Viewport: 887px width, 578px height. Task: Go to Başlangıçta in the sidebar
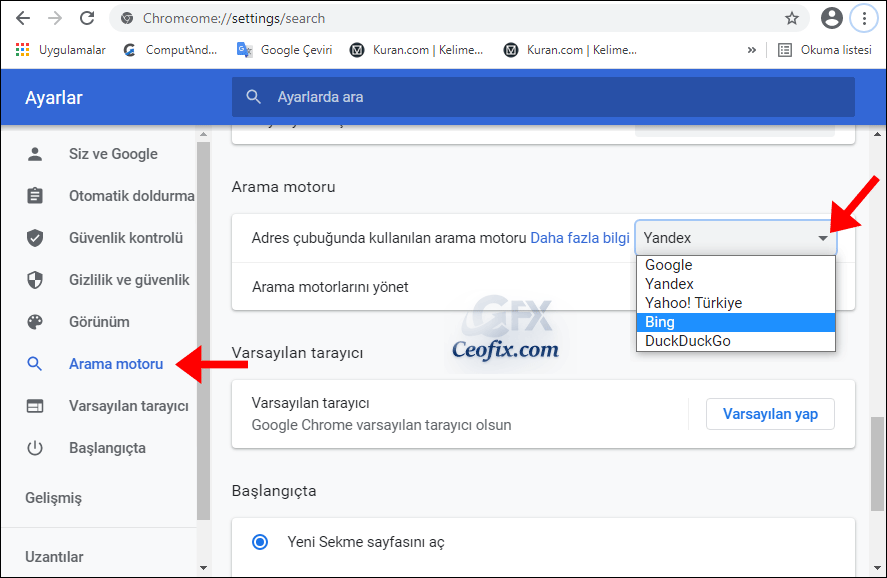point(107,447)
